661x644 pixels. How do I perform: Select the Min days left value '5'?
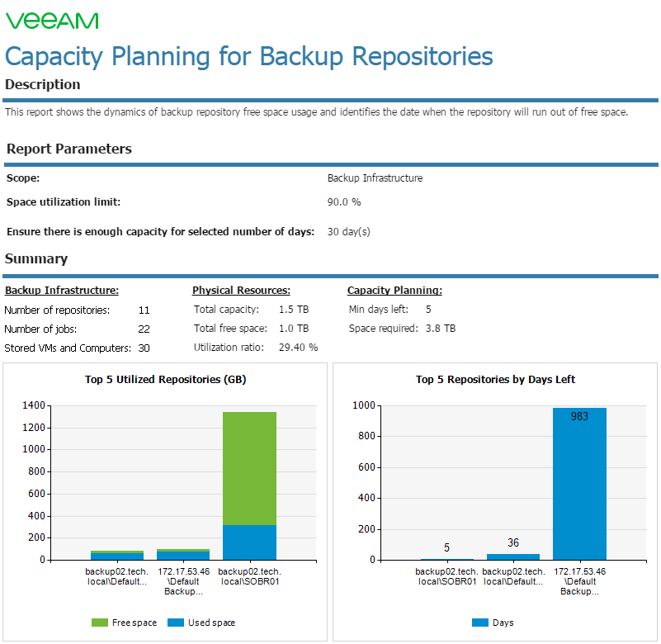428,310
